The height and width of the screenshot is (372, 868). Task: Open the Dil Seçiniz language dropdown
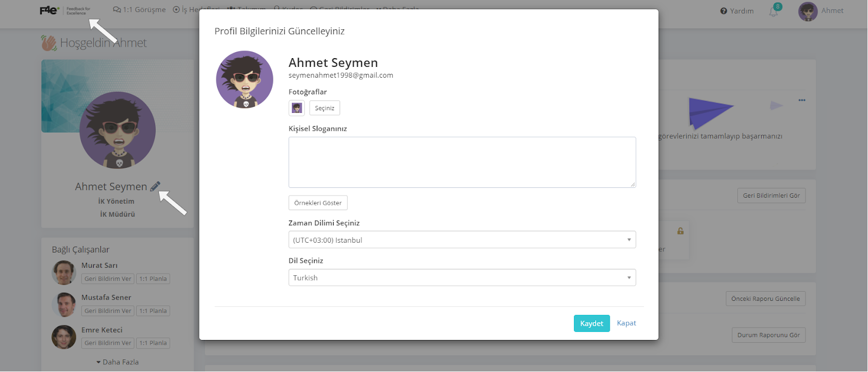pyautogui.click(x=462, y=278)
